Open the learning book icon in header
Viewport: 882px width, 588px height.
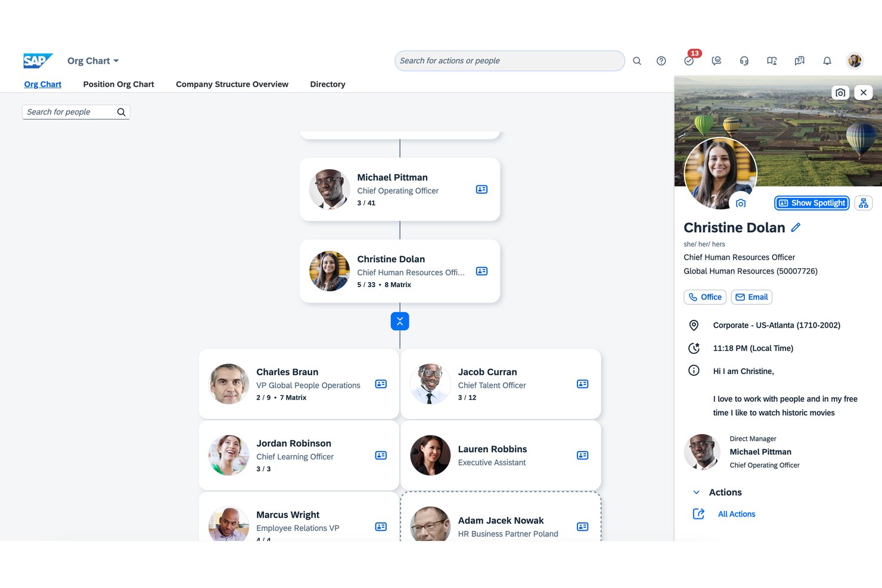(772, 61)
